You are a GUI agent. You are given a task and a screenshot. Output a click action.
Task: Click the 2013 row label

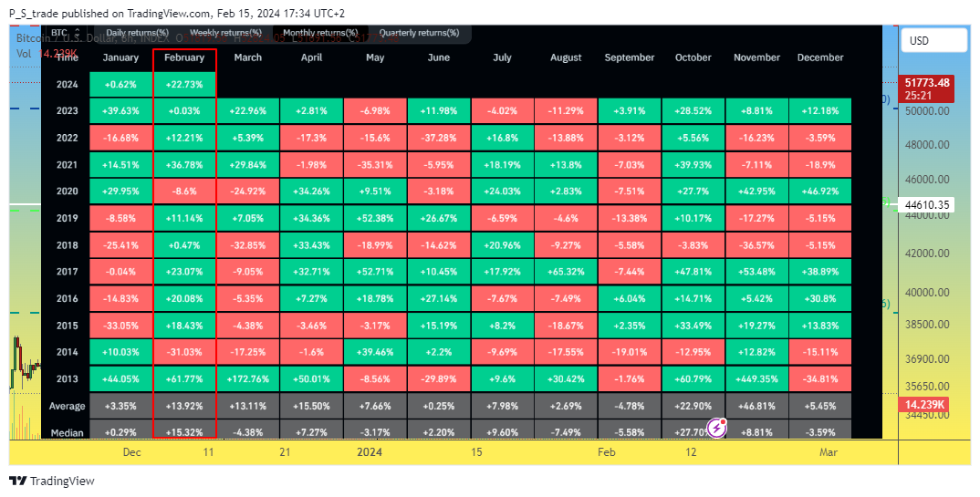pos(67,379)
